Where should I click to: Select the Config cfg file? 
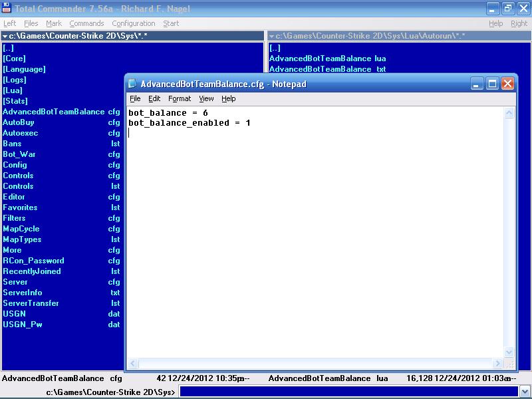point(61,165)
